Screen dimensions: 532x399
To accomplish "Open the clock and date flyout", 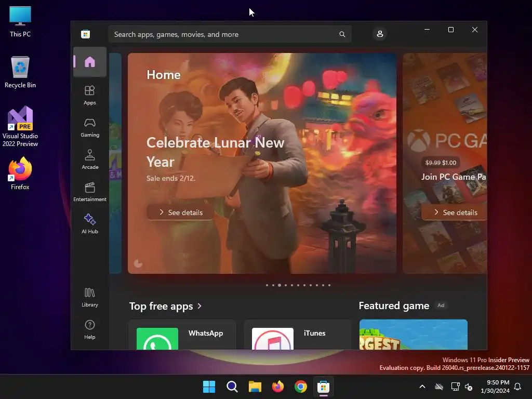I will click(x=495, y=387).
